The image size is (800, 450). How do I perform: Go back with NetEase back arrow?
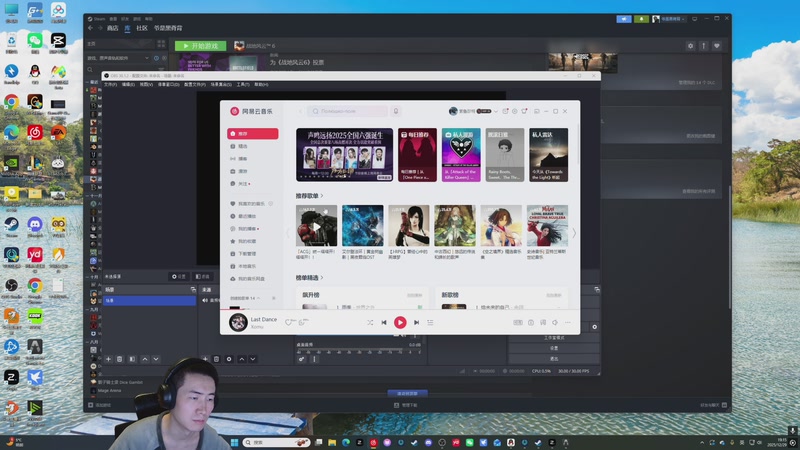point(300,111)
